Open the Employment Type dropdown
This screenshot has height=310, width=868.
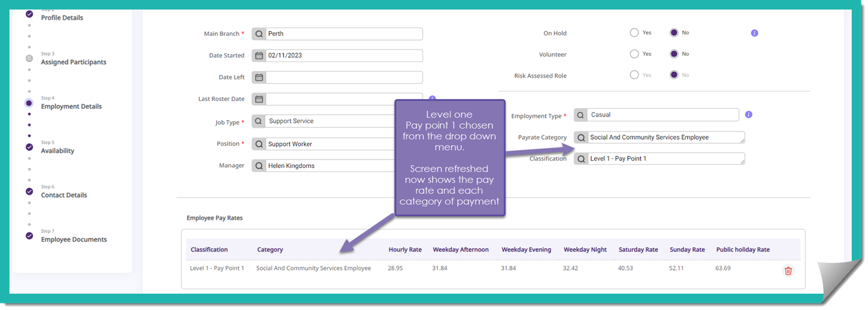point(663,115)
